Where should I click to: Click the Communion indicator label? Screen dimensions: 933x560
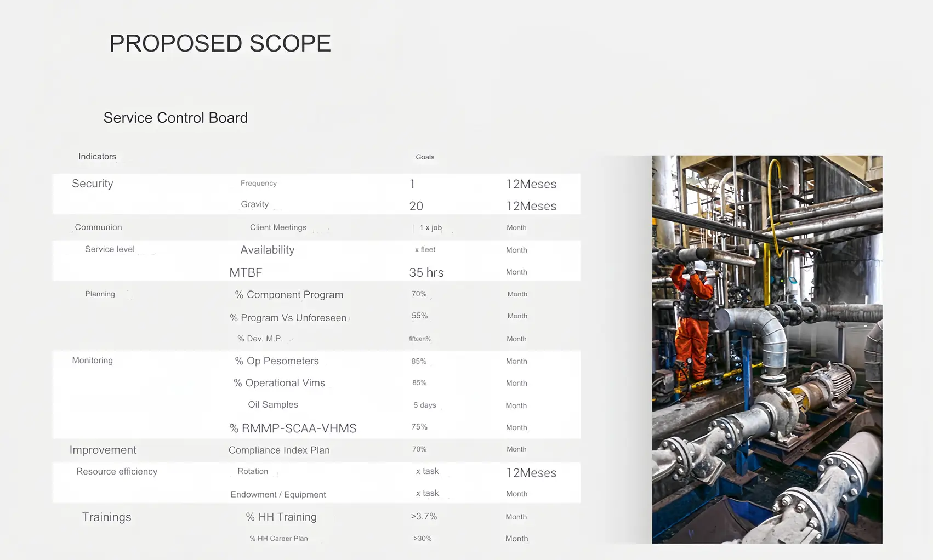click(98, 227)
